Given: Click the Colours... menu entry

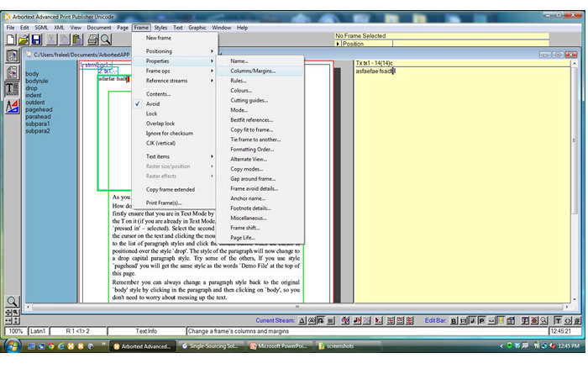Looking at the screenshot, I should [x=241, y=90].
